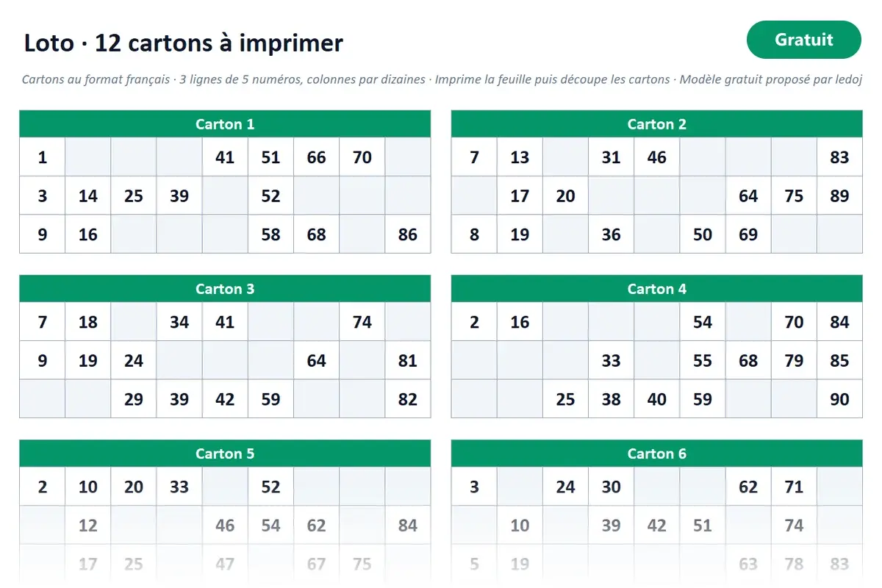Select the Carton 1 header bar
The image size is (882, 588).
coord(225,124)
